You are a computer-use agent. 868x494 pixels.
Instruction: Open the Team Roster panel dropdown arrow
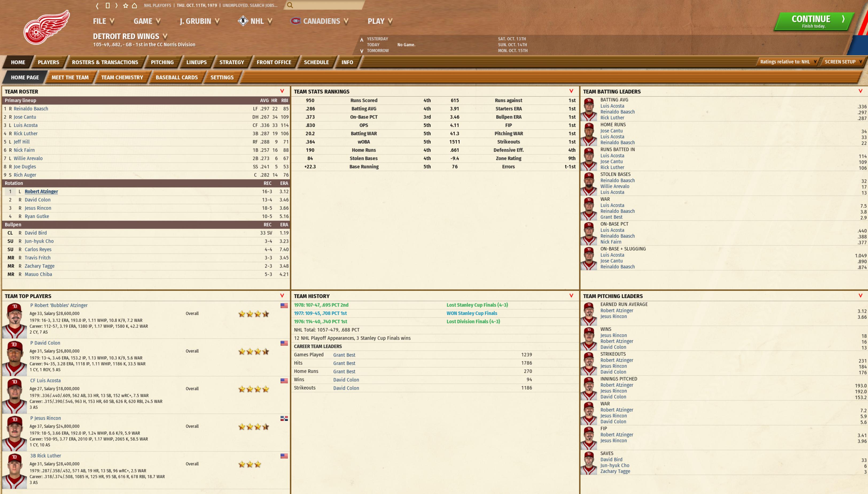coord(282,91)
